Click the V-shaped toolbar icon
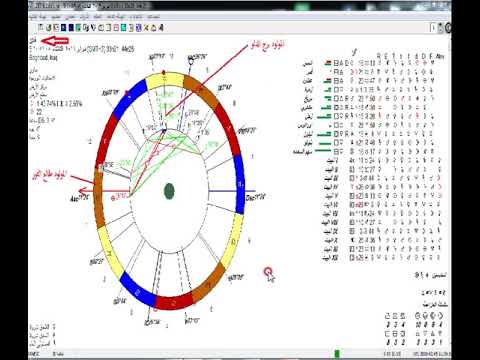 (93, 28)
